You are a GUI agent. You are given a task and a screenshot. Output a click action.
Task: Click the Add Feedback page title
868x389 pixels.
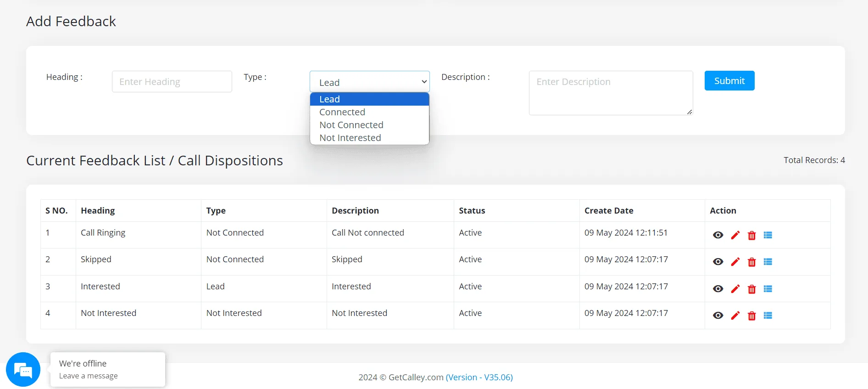pos(71,22)
